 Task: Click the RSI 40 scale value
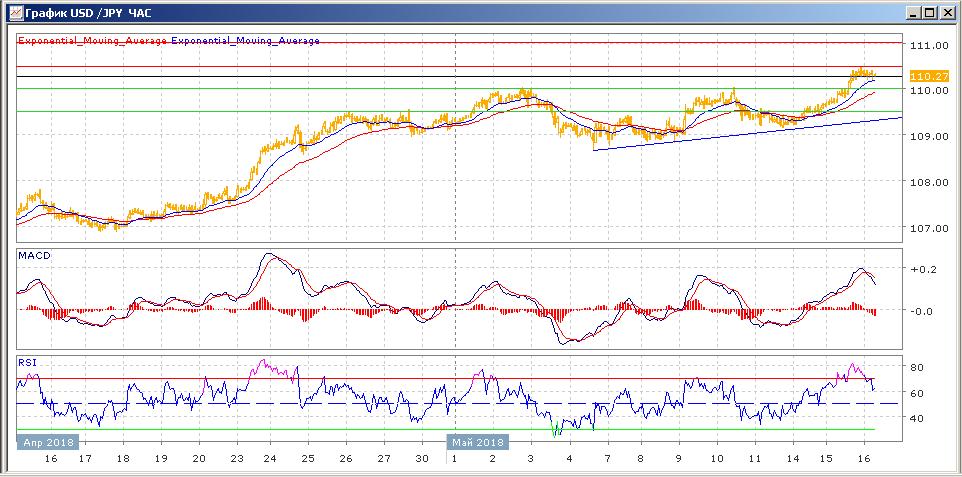point(916,418)
